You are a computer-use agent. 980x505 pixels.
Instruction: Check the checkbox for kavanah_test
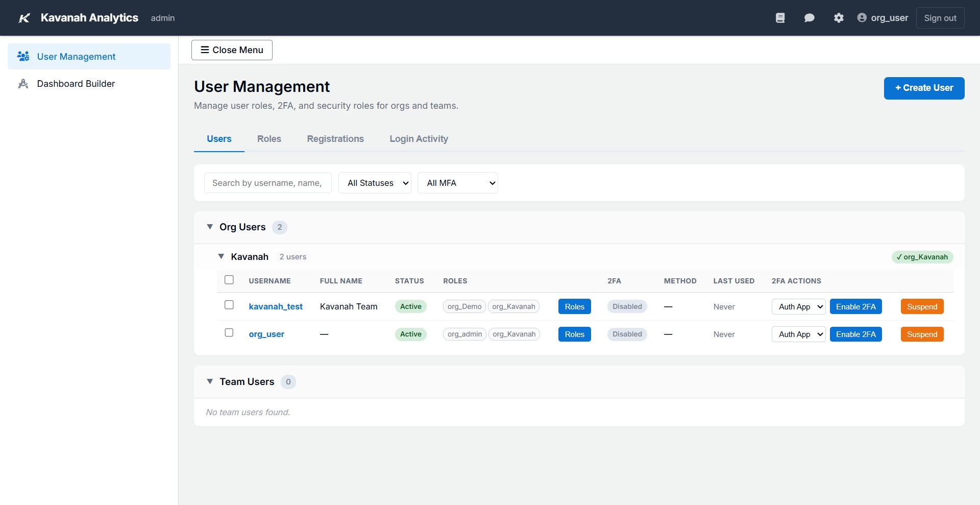229,304
